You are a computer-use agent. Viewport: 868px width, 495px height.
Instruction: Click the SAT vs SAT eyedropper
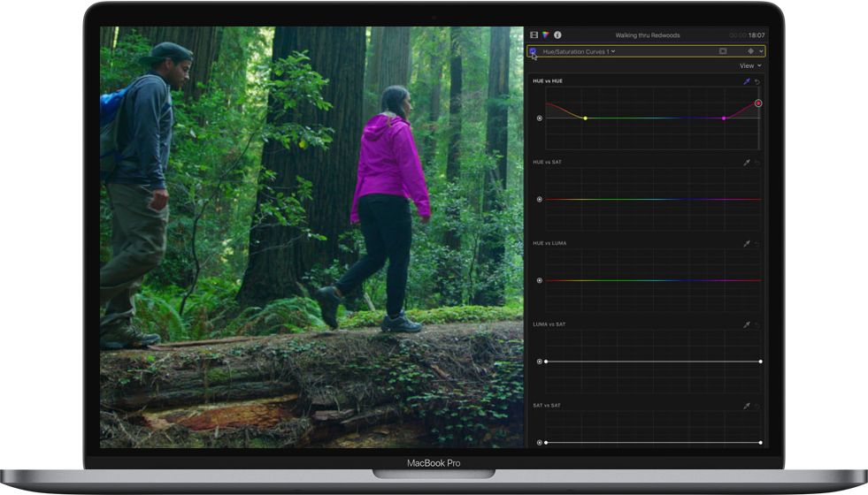tap(746, 406)
